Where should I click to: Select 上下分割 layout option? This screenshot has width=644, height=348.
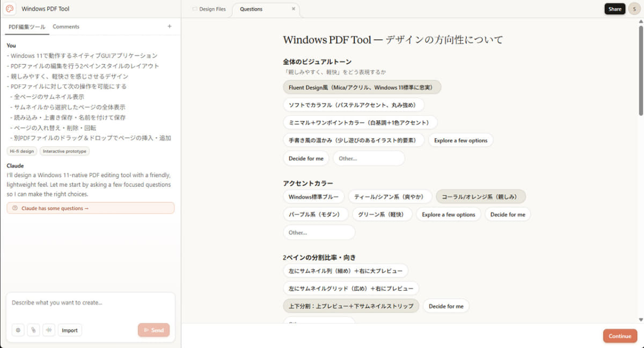coord(350,306)
